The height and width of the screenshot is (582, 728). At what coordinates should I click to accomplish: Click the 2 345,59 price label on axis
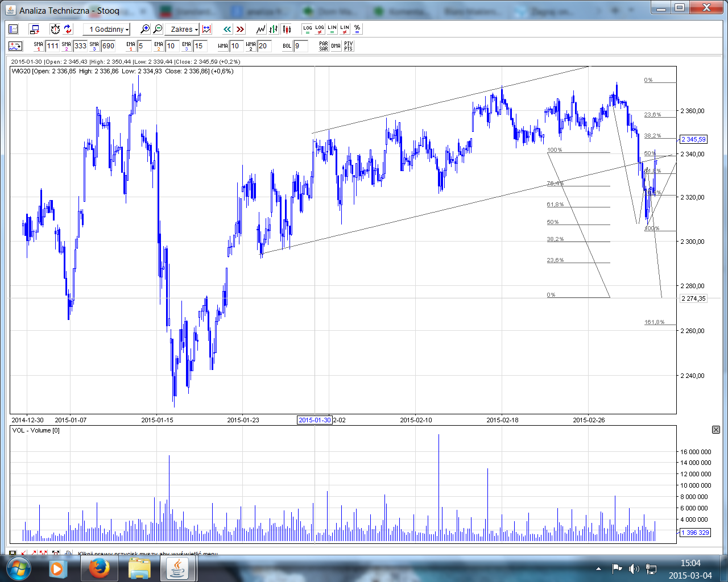tap(693, 139)
